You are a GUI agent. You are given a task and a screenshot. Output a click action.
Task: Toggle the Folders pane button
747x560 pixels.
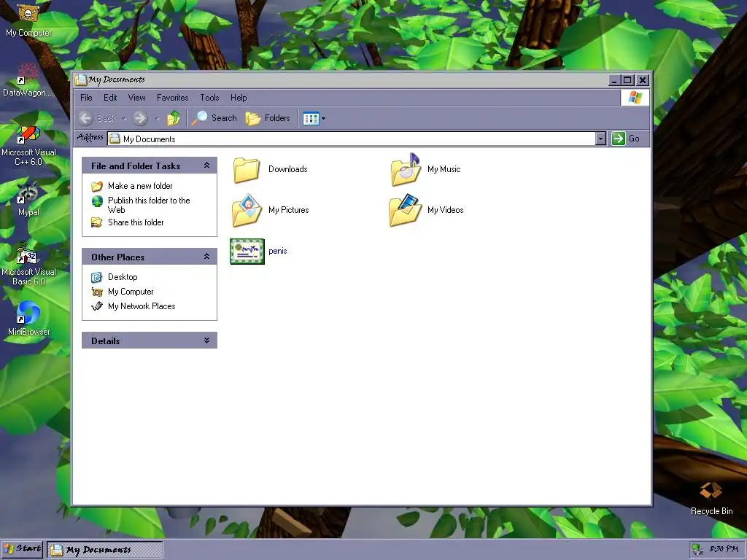(268, 118)
